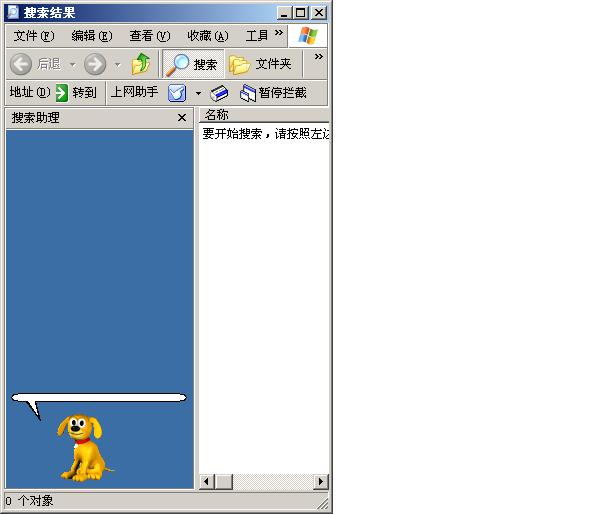Show the Folders (文件夹) pane
This screenshot has width=594, height=514.
261,64
